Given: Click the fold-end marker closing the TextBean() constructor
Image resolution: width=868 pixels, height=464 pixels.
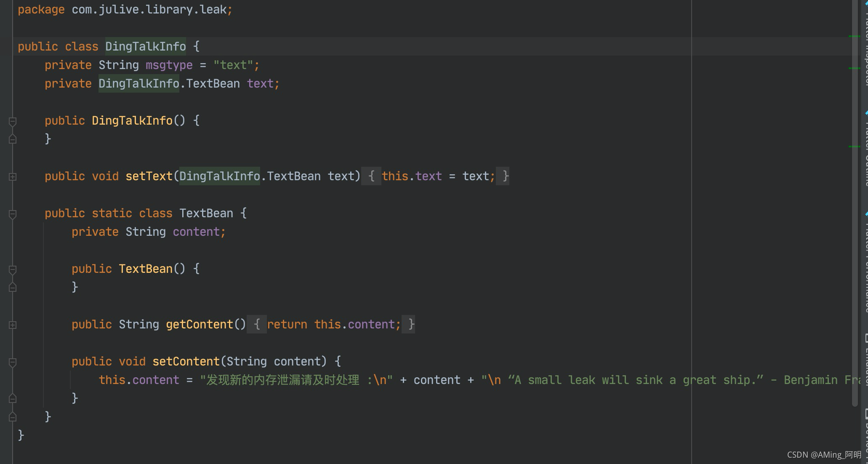Looking at the screenshot, I should coord(13,287).
